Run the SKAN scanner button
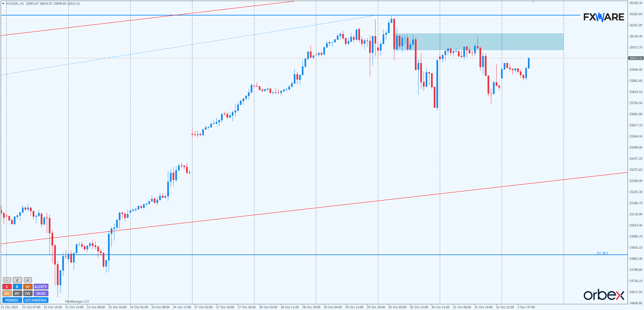This screenshot has height=310, width=644. tap(41, 293)
